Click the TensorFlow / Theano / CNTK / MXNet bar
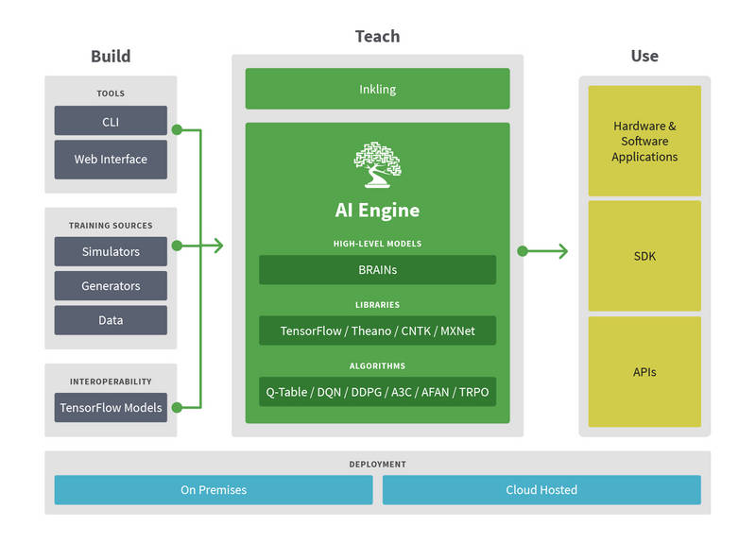 coord(377,331)
